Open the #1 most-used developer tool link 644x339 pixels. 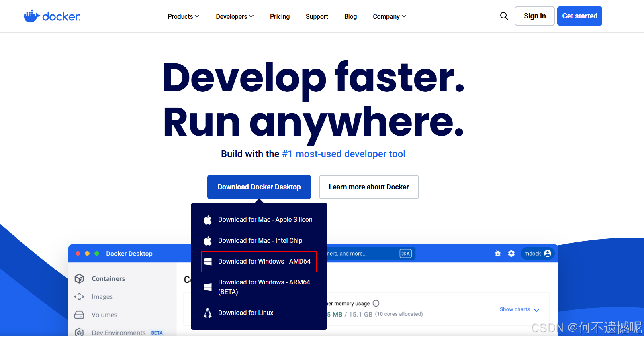[x=343, y=154]
